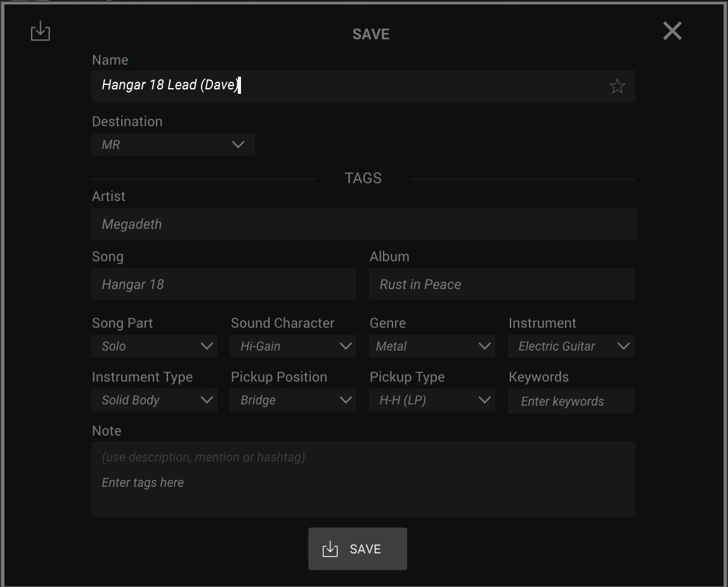Open Pickup Type dropdown showing H-H (LP)

(432, 400)
